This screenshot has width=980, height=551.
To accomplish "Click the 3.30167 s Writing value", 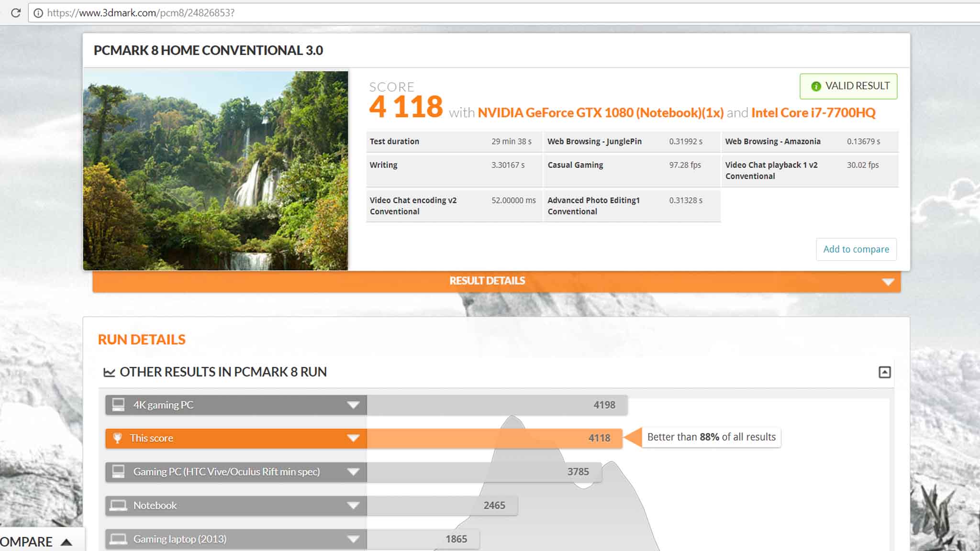I will [508, 165].
